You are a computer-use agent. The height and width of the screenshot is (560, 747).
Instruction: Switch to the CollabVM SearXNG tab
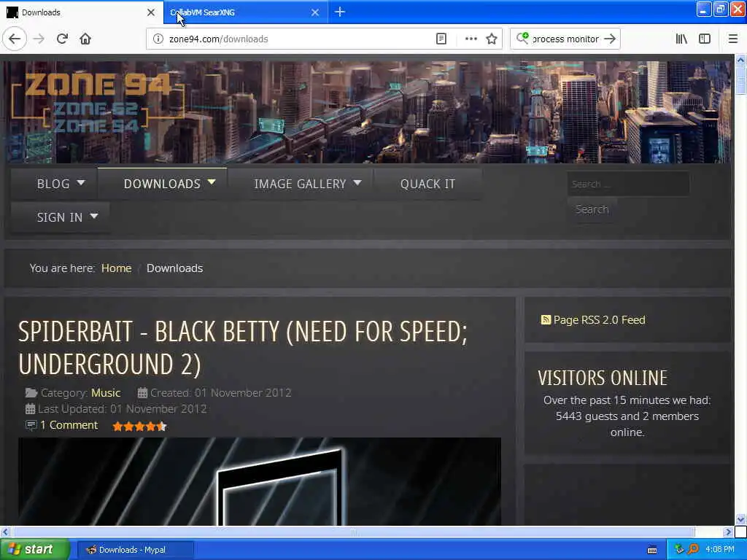pos(245,12)
